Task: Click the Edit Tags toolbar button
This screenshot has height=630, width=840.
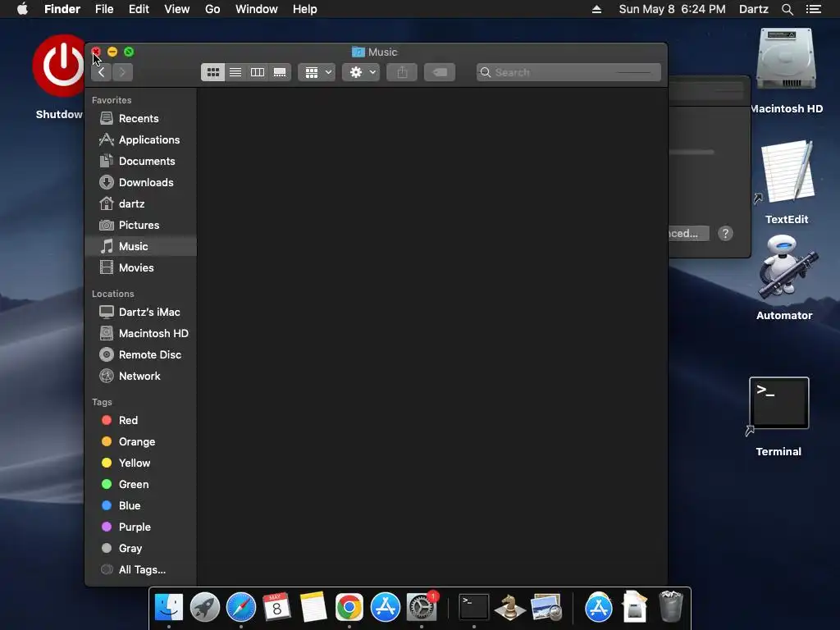Action: 440,72
